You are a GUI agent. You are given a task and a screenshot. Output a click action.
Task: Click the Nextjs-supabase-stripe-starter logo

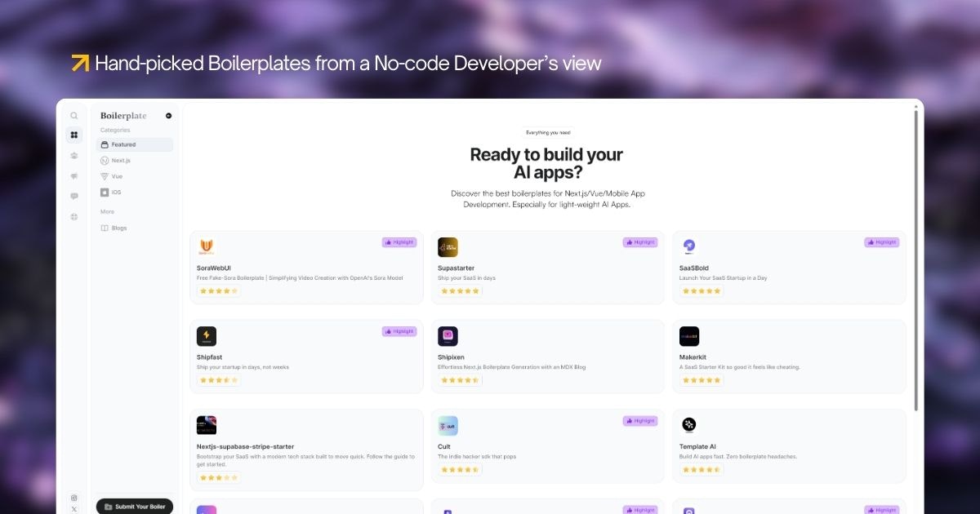pos(207,425)
